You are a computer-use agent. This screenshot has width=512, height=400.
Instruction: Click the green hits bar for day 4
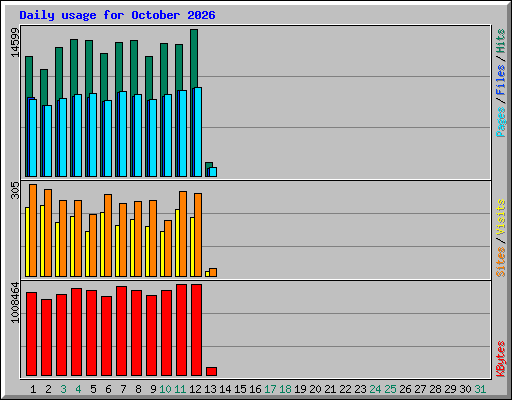pos(74,67)
